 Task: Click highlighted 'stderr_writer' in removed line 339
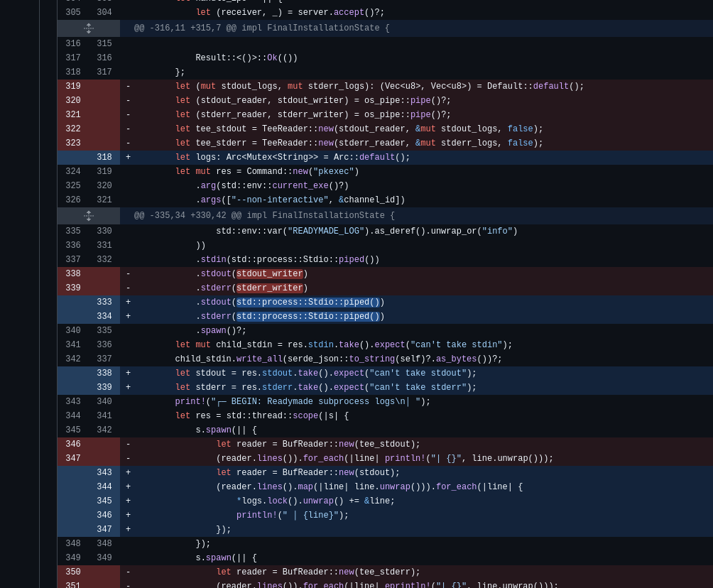click(270, 288)
